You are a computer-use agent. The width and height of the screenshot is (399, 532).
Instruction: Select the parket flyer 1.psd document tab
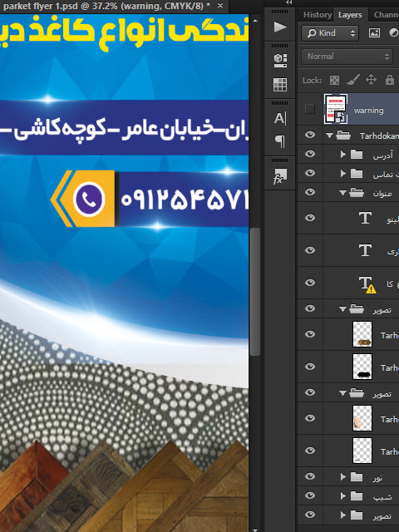point(106,6)
